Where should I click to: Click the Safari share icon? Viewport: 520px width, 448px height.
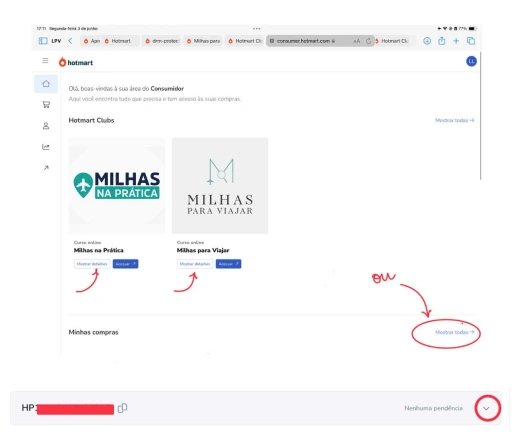click(442, 41)
